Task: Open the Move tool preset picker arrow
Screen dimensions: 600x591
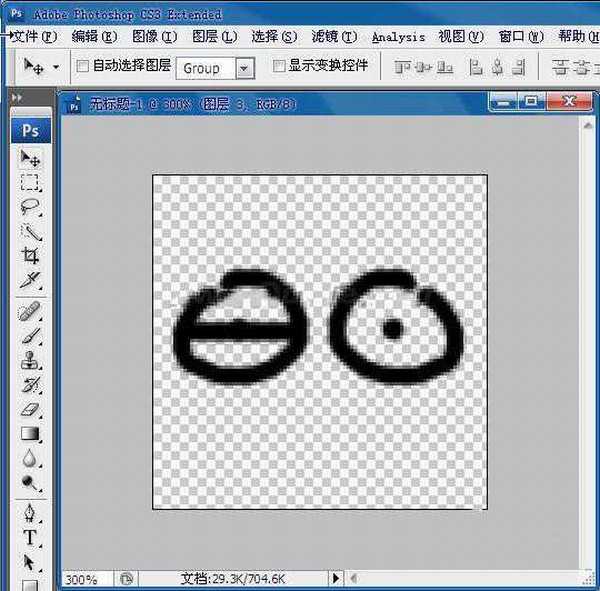Action: click(56, 67)
